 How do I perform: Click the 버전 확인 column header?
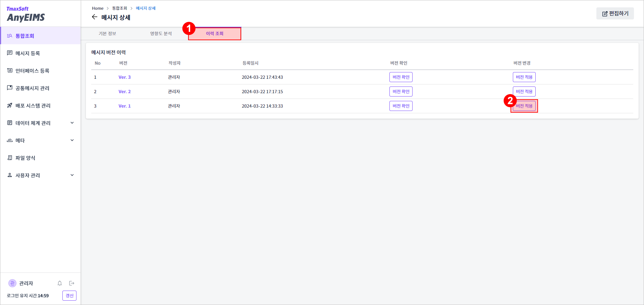[398, 63]
